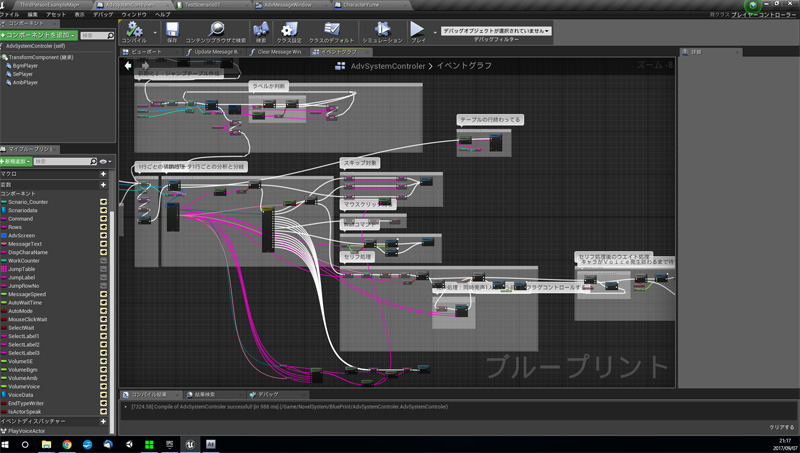Toggle visibility eye for AutoMode variable

tap(103, 311)
